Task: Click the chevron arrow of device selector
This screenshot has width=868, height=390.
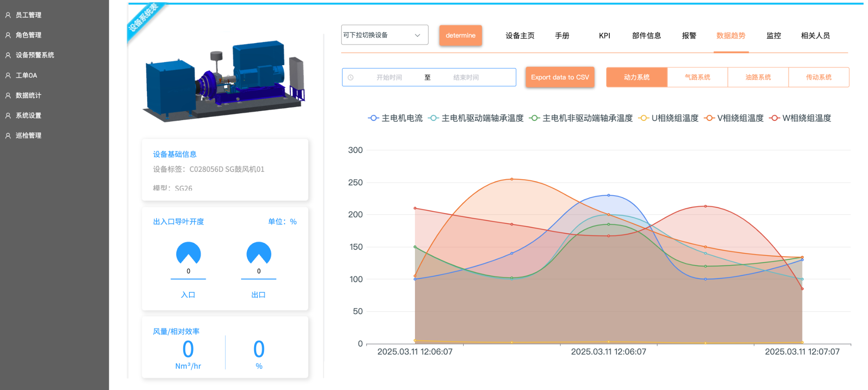Action: [417, 35]
